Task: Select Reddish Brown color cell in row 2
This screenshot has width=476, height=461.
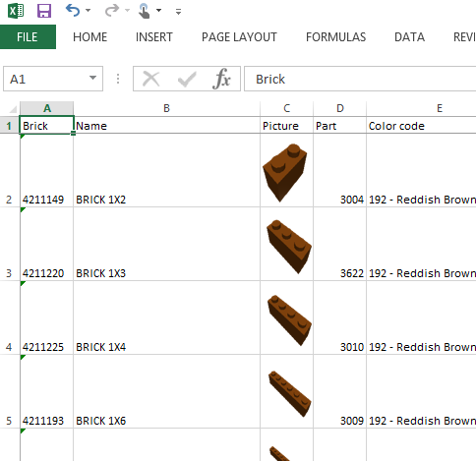Action: [421, 170]
